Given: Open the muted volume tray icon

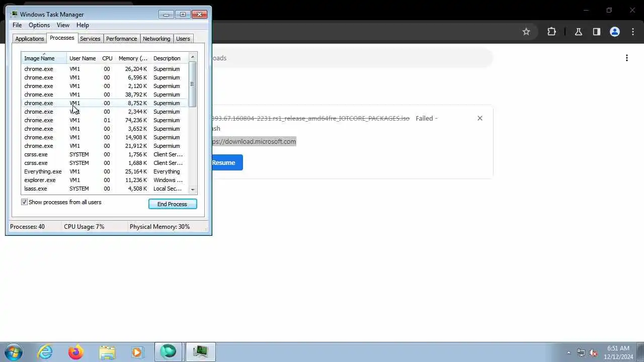Looking at the screenshot, I should click(x=594, y=352).
